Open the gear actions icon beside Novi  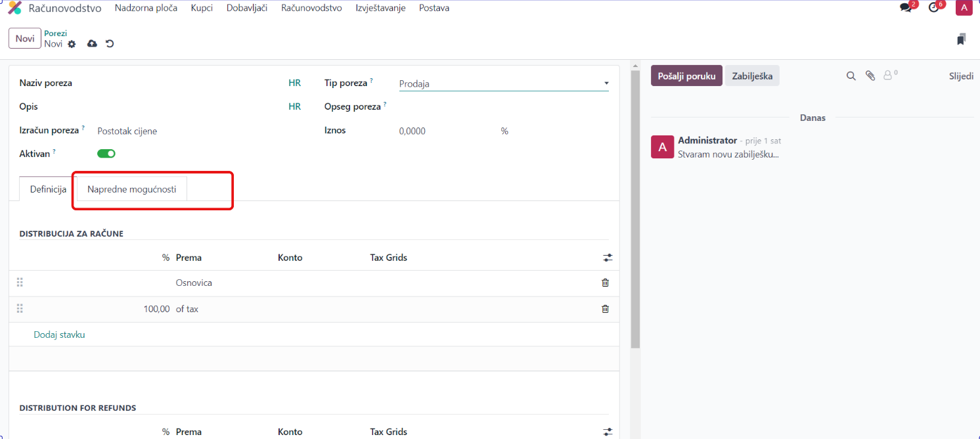[x=72, y=44]
